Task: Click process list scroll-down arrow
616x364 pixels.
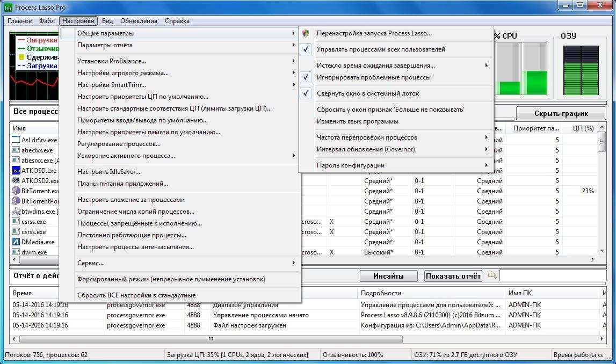Action: 601,251
